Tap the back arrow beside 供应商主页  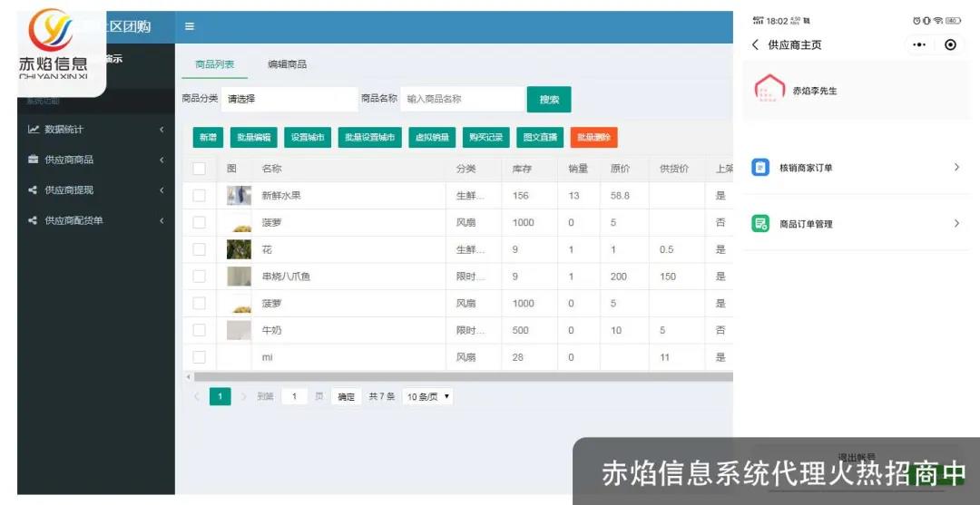coord(755,44)
